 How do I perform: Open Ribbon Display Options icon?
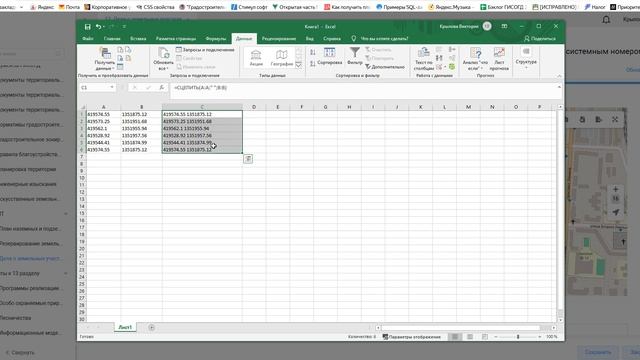pos(504,26)
